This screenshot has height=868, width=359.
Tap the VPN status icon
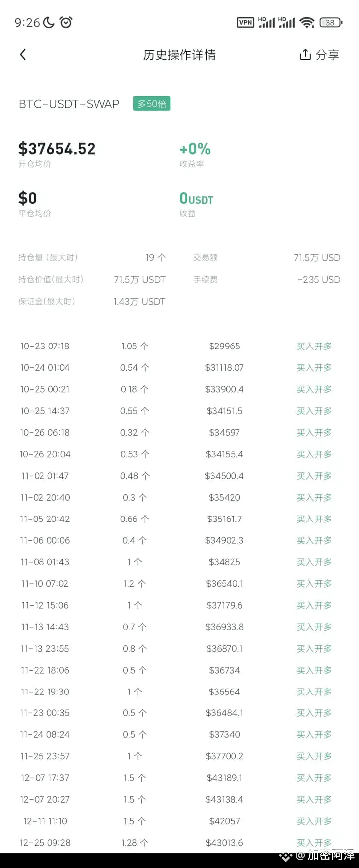pyautogui.click(x=245, y=22)
